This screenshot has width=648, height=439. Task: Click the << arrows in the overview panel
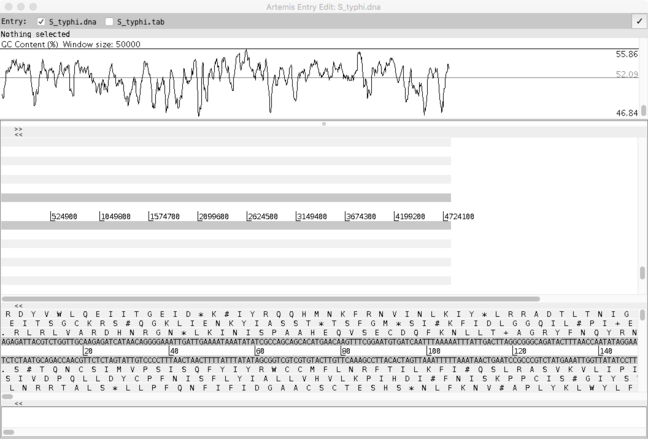point(18,136)
